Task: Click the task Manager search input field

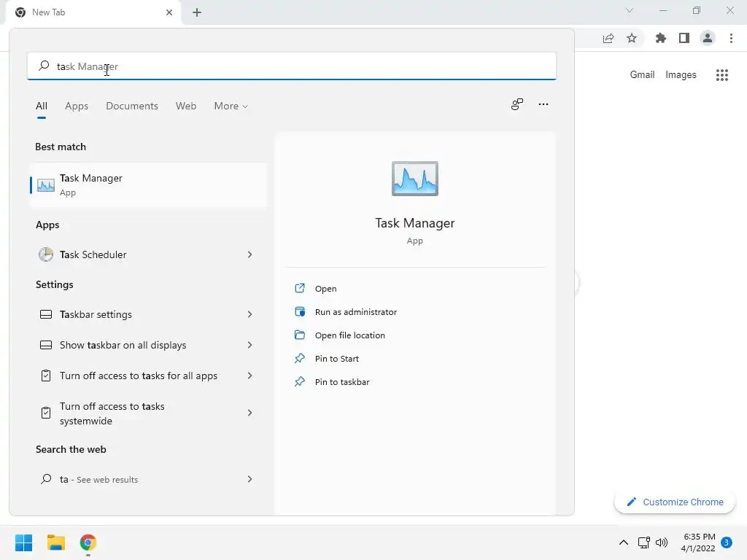Action: click(292, 66)
